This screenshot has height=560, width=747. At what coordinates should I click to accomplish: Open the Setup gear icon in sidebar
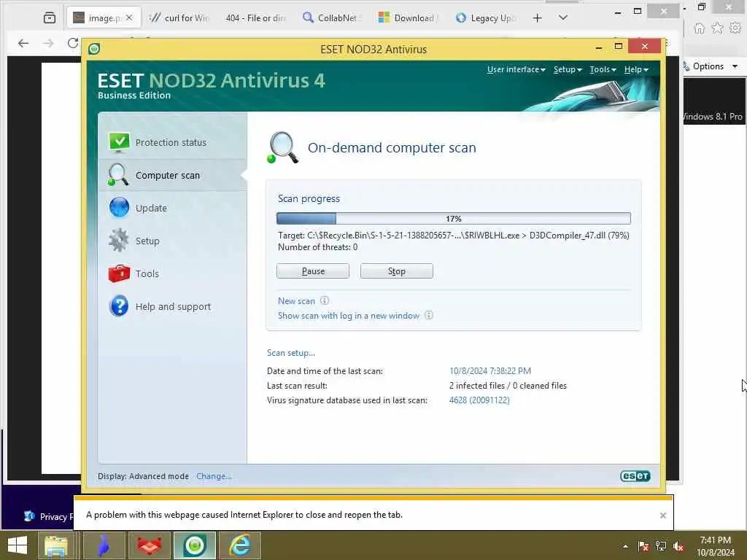pyautogui.click(x=119, y=240)
